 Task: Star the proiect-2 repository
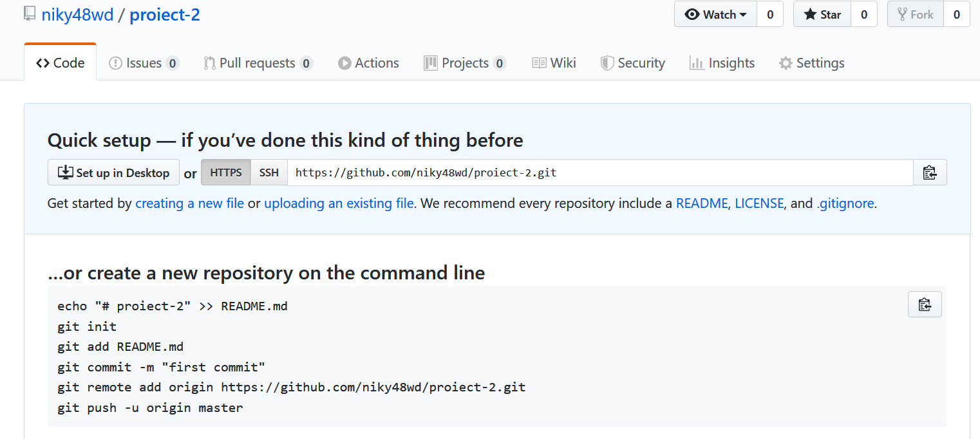pyautogui.click(x=822, y=14)
